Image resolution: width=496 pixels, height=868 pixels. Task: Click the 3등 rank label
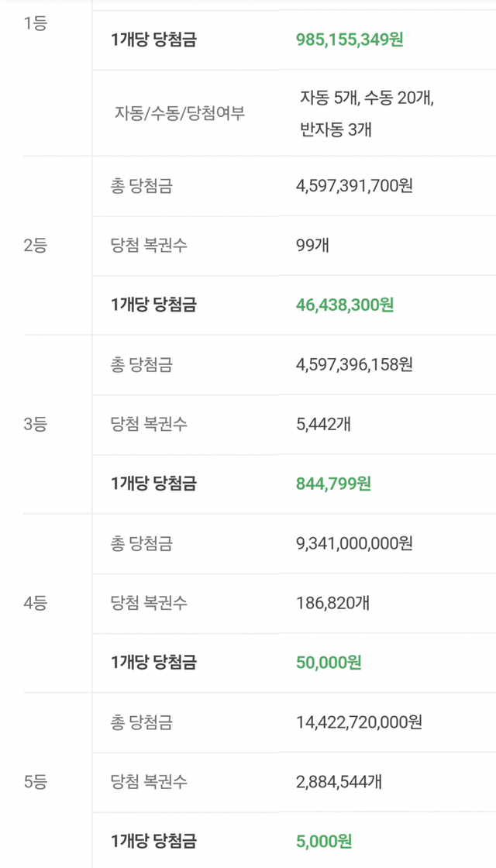pos(35,424)
